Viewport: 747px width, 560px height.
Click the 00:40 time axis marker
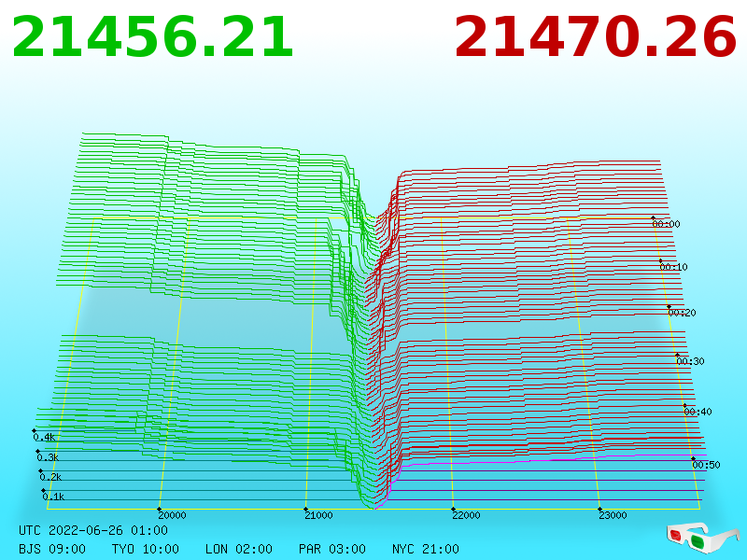pos(698,412)
